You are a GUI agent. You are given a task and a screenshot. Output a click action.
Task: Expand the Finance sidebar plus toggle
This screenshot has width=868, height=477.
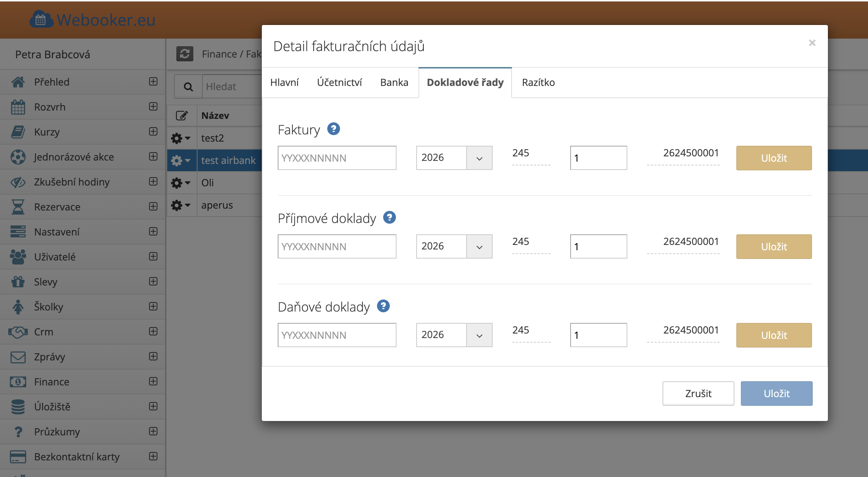coord(153,381)
